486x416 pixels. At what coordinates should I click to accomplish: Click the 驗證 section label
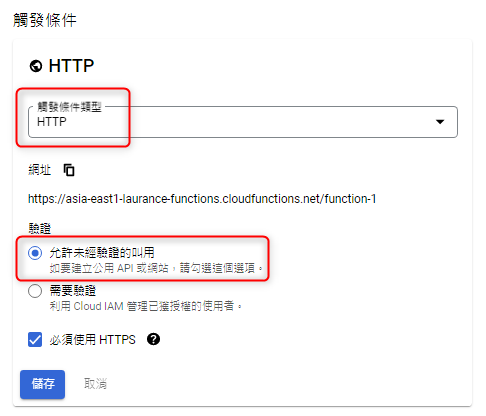pyautogui.click(x=40, y=229)
